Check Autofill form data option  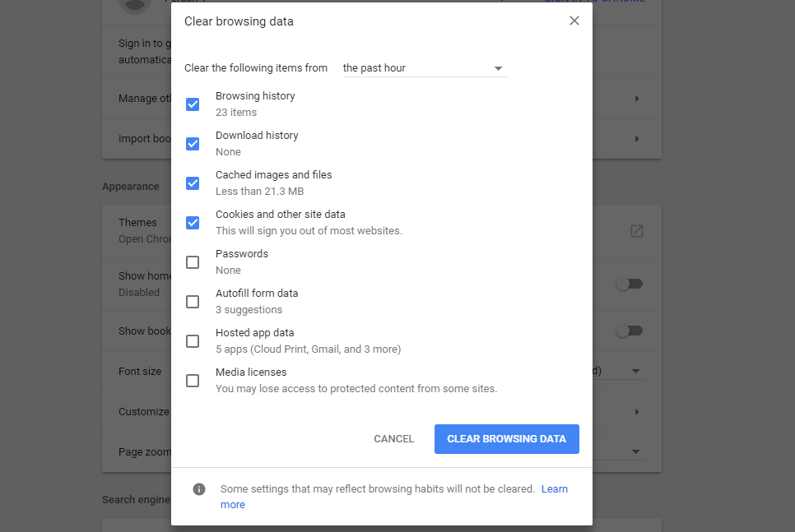(193, 302)
